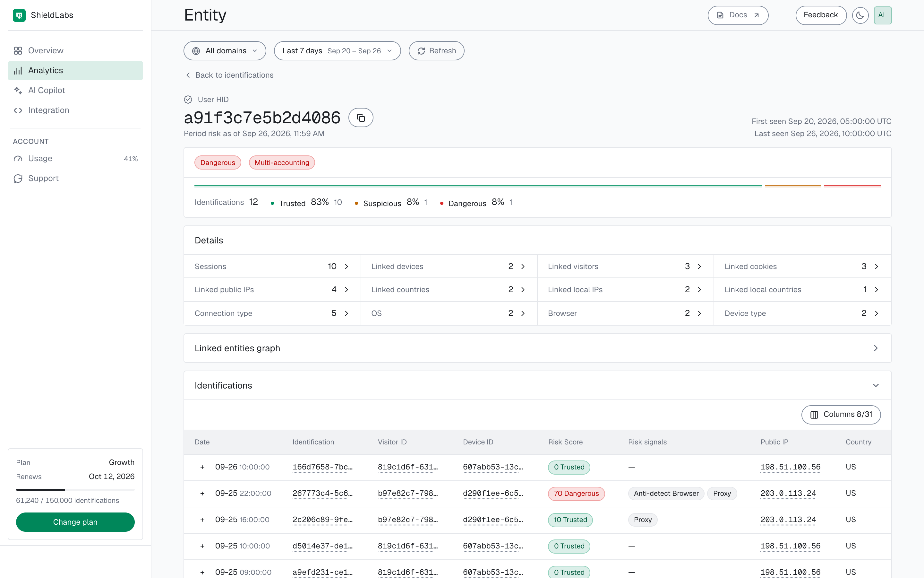This screenshot has width=924, height=578.
Task: Expand the 09-25 10:00:00 row
Action: 202,546
